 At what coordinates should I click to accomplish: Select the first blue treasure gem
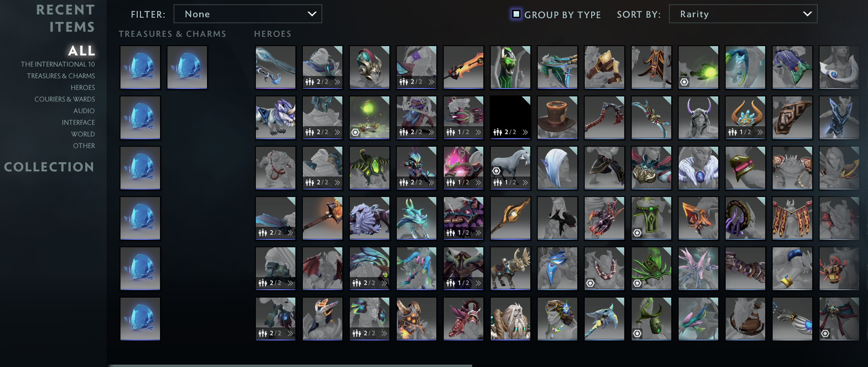coord(140,68)
